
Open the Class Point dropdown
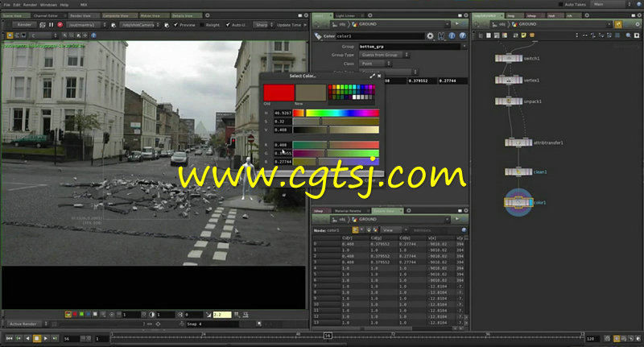tap(376, 64)
